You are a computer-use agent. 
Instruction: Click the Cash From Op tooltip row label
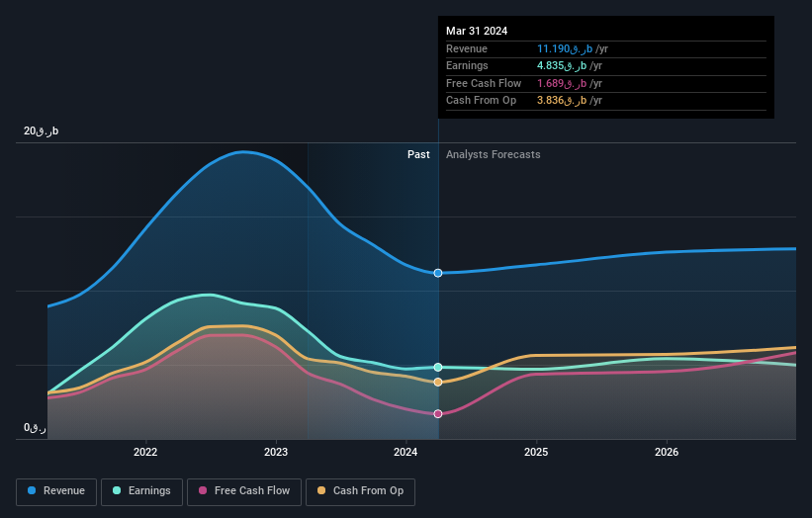pyautogui.click(x=481, y=101)
